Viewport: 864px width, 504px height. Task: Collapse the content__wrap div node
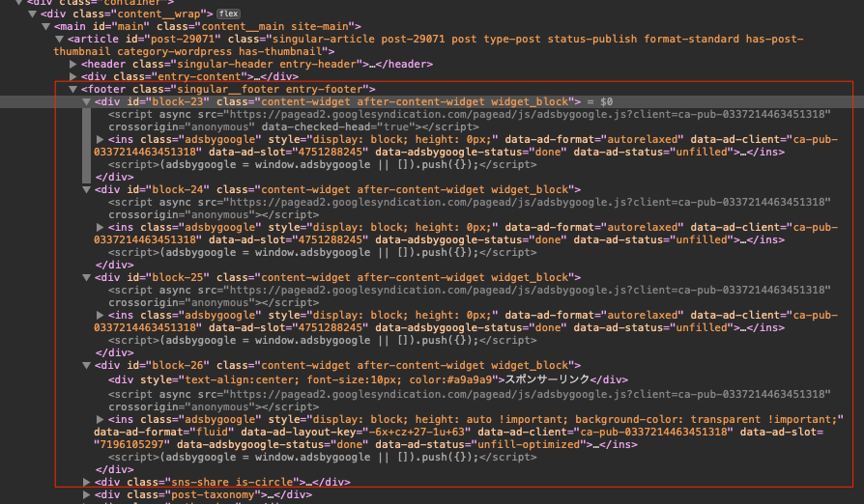tap(33, 14)
